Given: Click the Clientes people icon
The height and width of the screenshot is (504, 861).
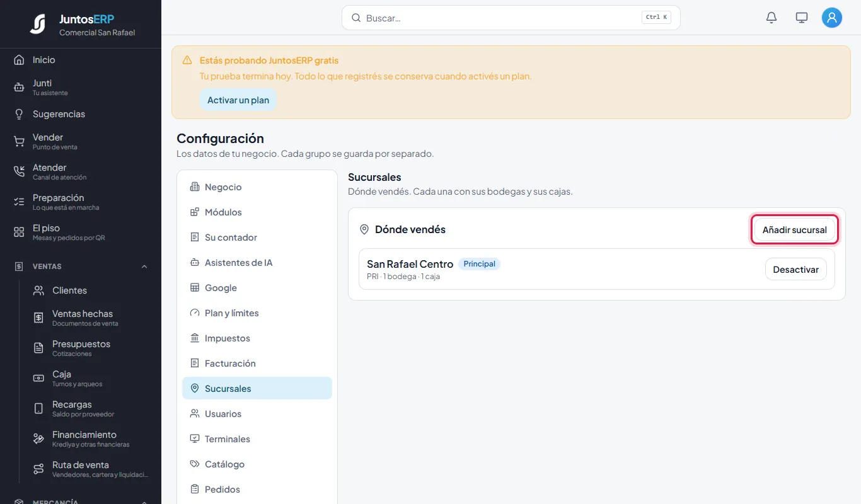Looking at the screenshot, I should point(38,290).
